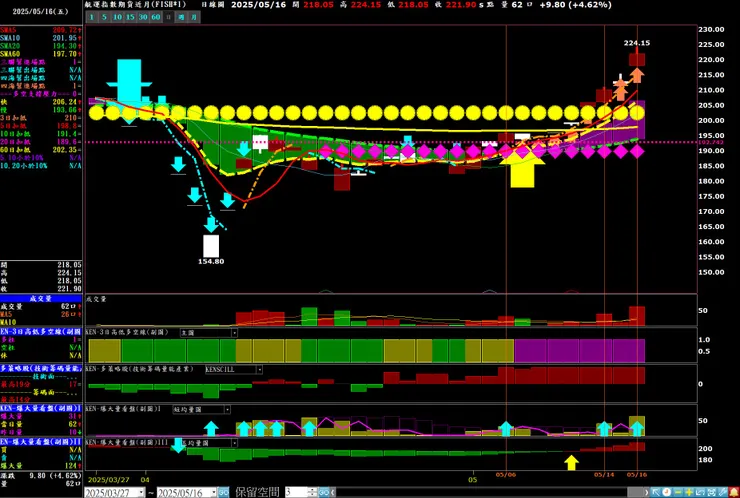Click the SMA5 indicator row in left panel
The width and height of the screenshot is (740, 498).
(x=41, y=30)
